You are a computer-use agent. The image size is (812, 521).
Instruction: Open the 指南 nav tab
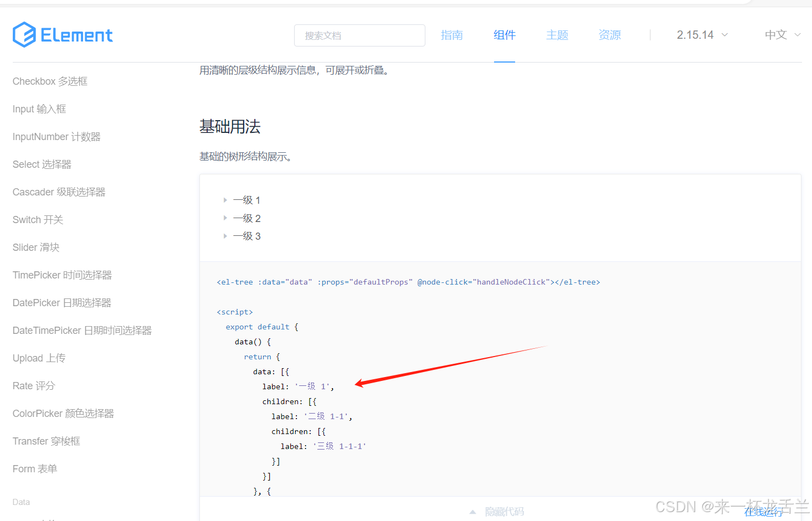point(452,35)
